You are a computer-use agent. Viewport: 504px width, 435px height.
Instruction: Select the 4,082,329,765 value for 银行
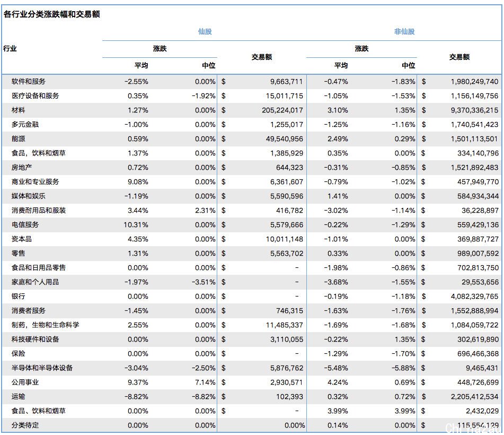click(474, 297)
